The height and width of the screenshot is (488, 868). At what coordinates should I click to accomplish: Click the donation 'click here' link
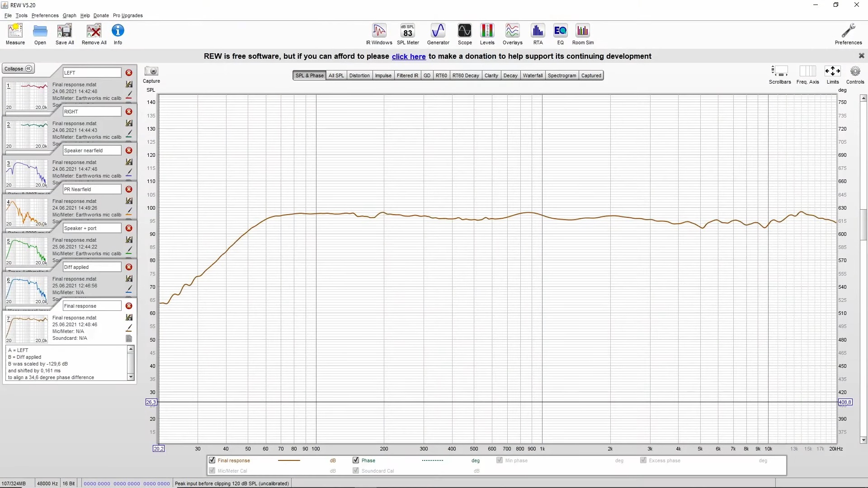tap(408, 56)
